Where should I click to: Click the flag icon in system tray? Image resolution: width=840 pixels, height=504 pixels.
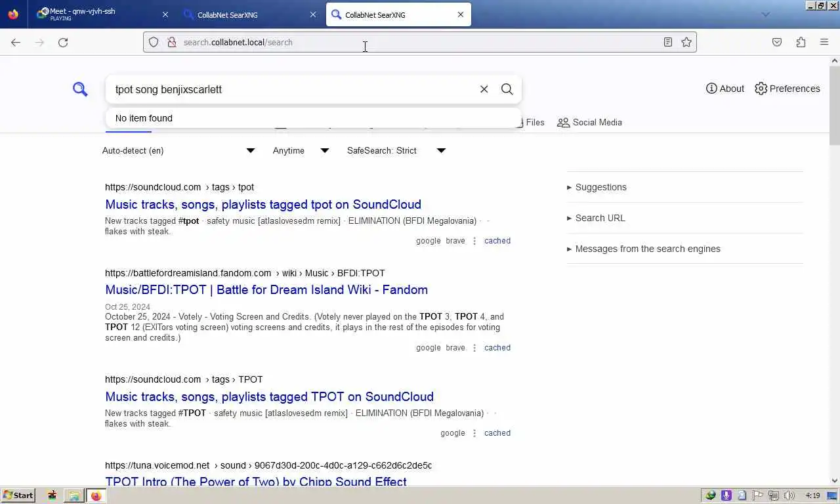click(758, 495)
